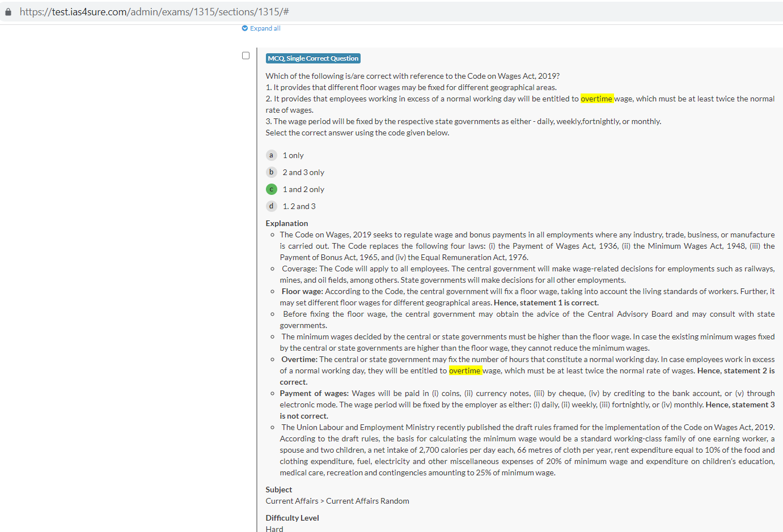The image size is (783, 532).
Task: Click highlighted 'overtime' in the explanation
Action: pyautogui.click(x=464, y=371)
